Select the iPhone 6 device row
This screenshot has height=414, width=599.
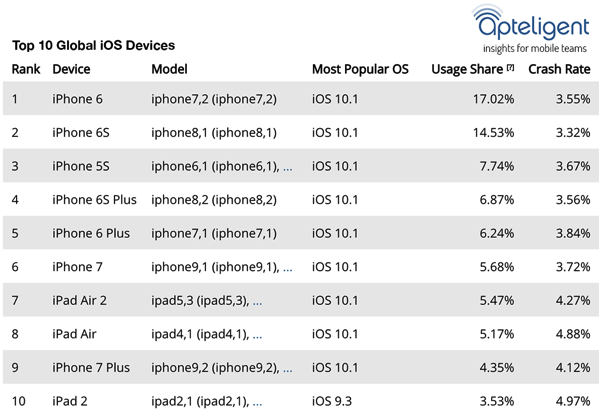[x=301, y=99]
